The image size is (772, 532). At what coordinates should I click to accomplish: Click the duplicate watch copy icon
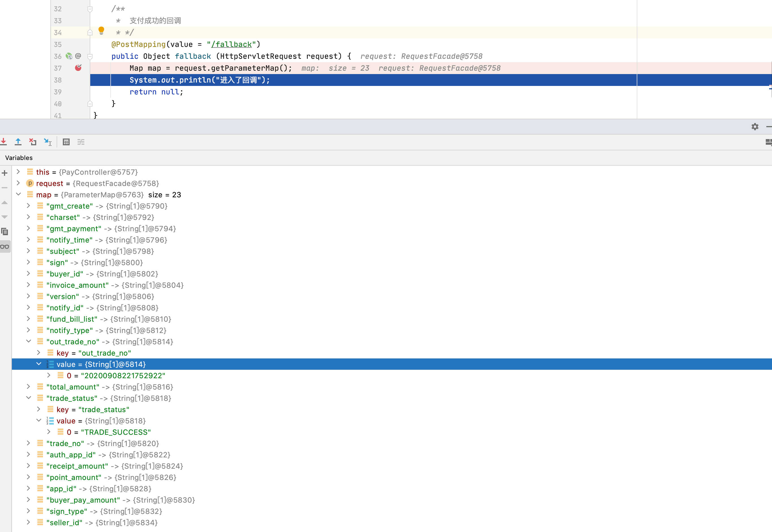5,231
